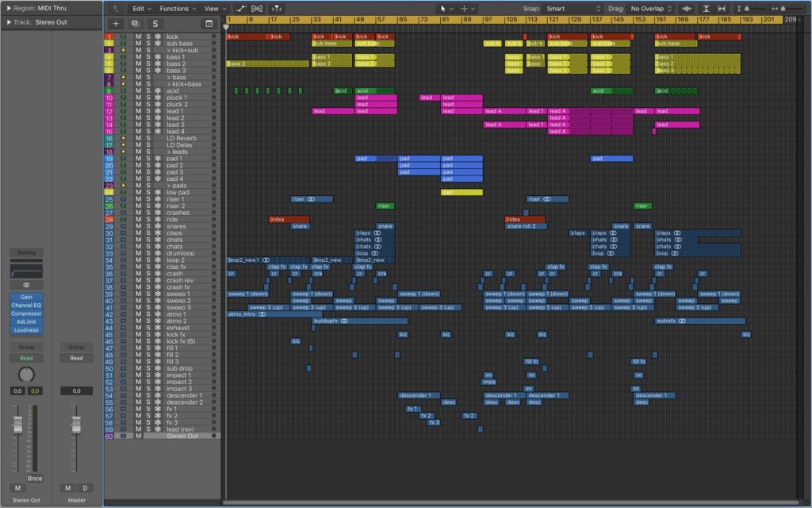
Task: Click the freeze icon on pad 1 track
Action: pyautogui.click(x=158, y=159)
